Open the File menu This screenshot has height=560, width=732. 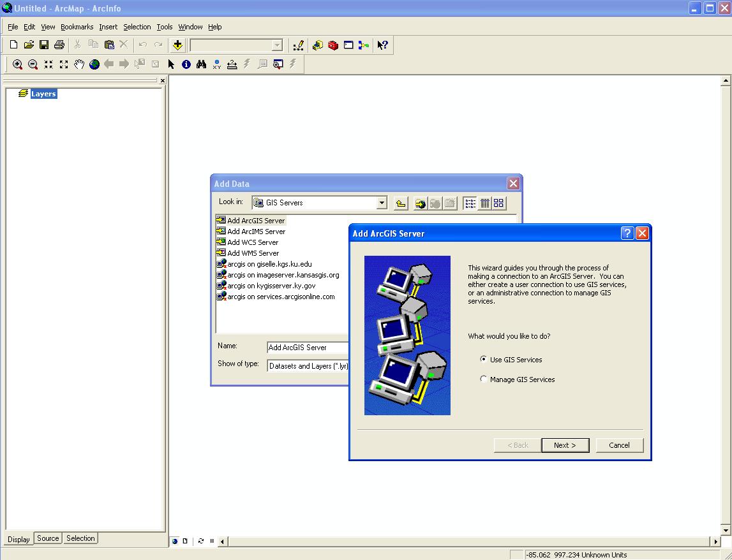click(13, 27)
